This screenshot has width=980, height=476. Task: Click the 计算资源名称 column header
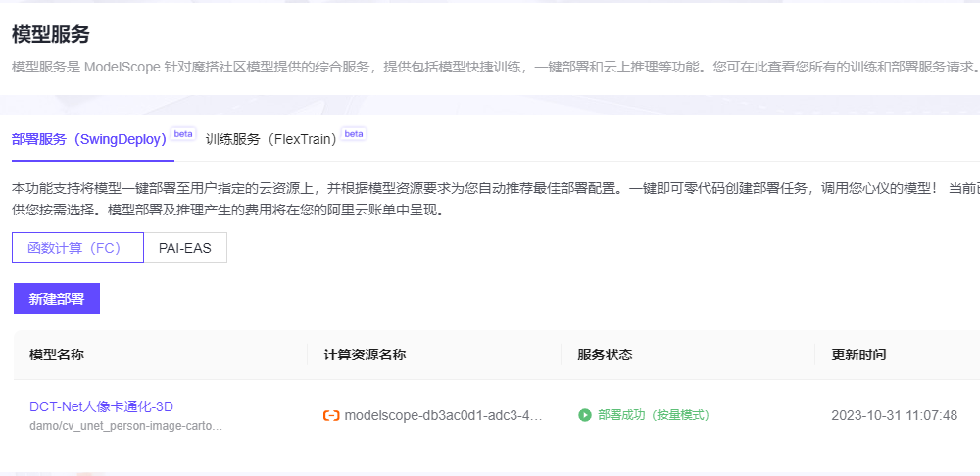pos(365,355)
